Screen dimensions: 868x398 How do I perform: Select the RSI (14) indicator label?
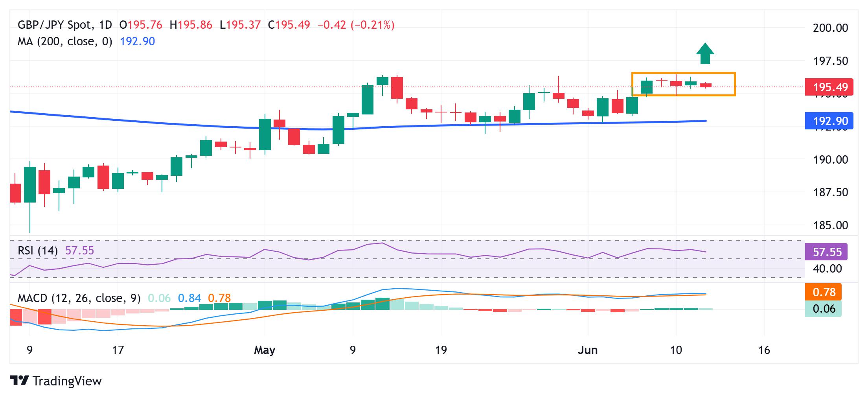click(x=38, y=251)
